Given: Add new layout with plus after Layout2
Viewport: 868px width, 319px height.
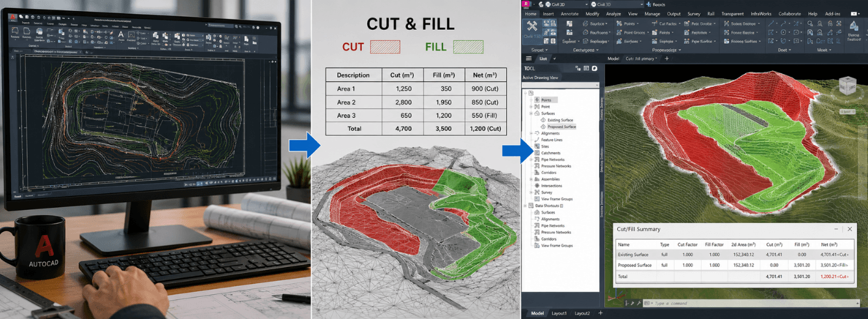Looking at the screenshot, I should [x=600, y=313].
